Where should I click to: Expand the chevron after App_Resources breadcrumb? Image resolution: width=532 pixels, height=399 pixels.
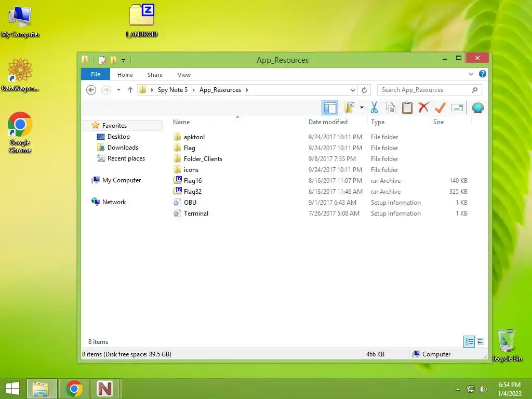(x=247, y=90)
